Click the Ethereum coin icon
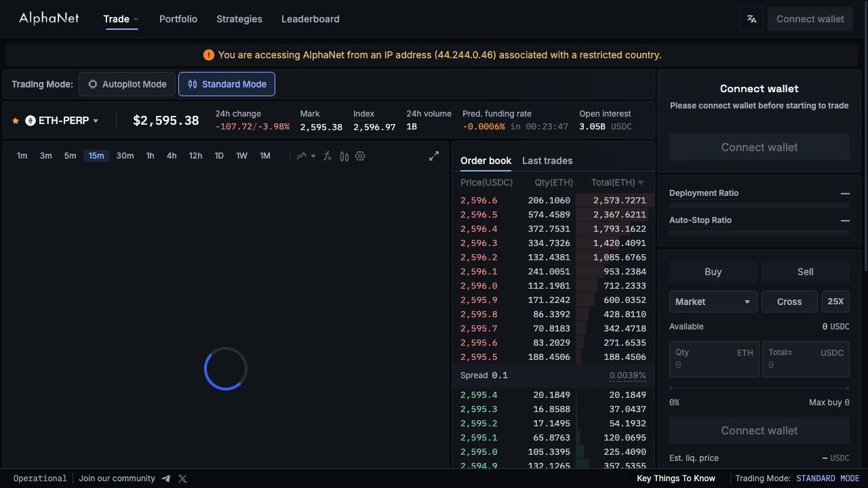Image resolution: width=868 pixels, height=488 pixels. [31, 121]
